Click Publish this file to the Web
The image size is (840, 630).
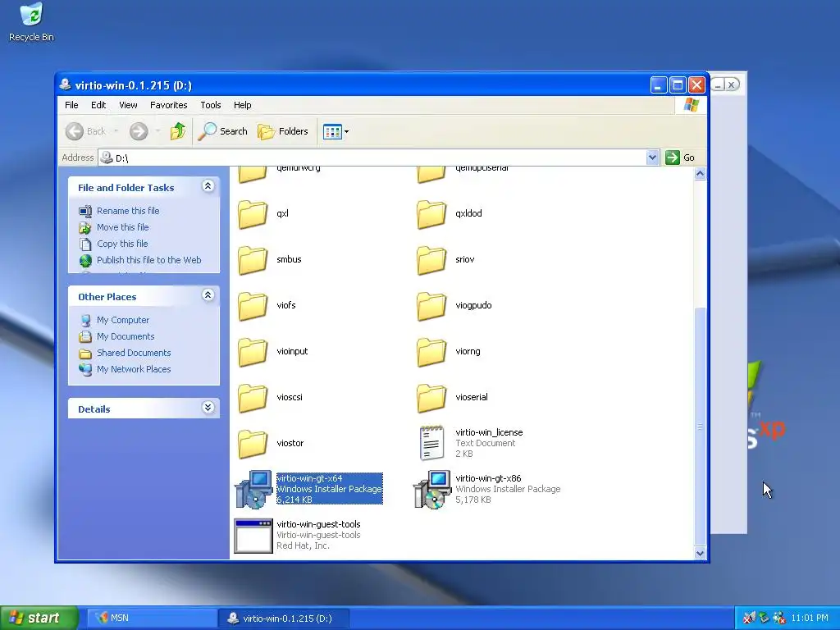pyautogui.click(x=139, y=260)
